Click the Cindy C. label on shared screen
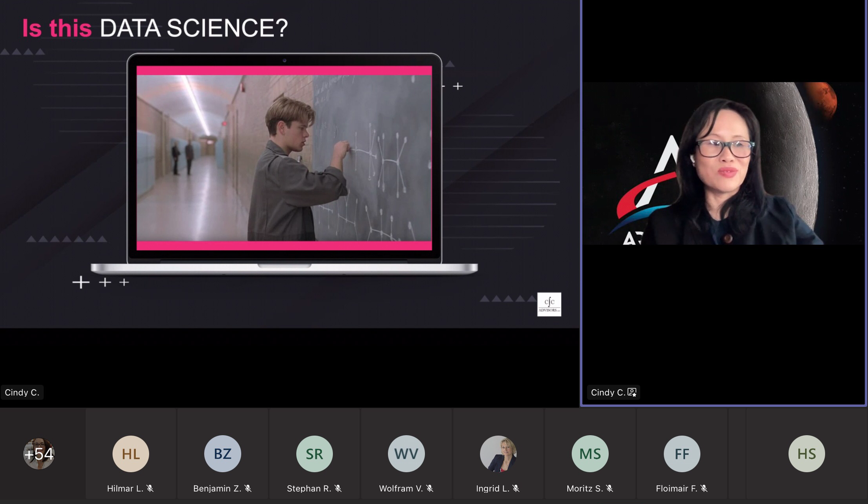This screenshot has width=868, height=504. point(22,392)
